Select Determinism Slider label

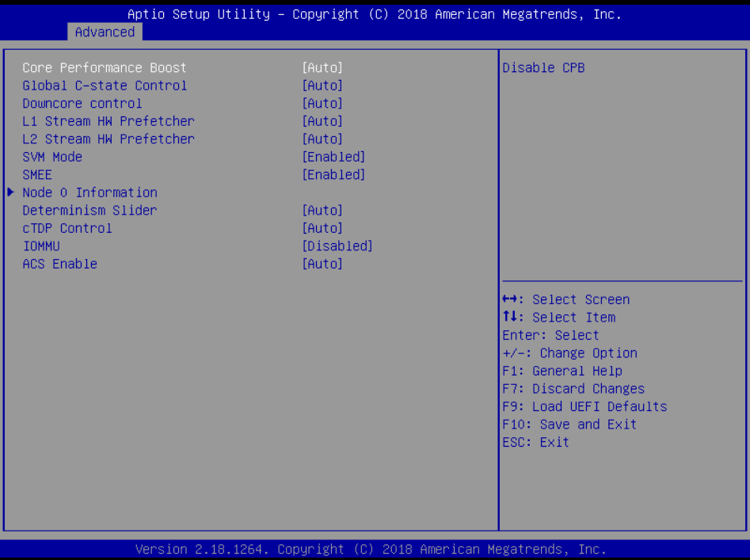(90, 211)
